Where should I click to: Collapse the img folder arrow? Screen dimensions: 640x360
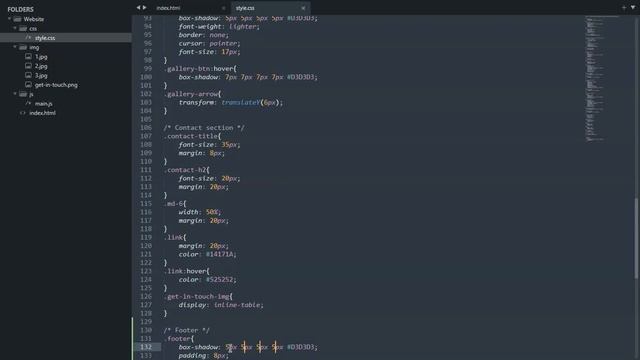(15, 47)
